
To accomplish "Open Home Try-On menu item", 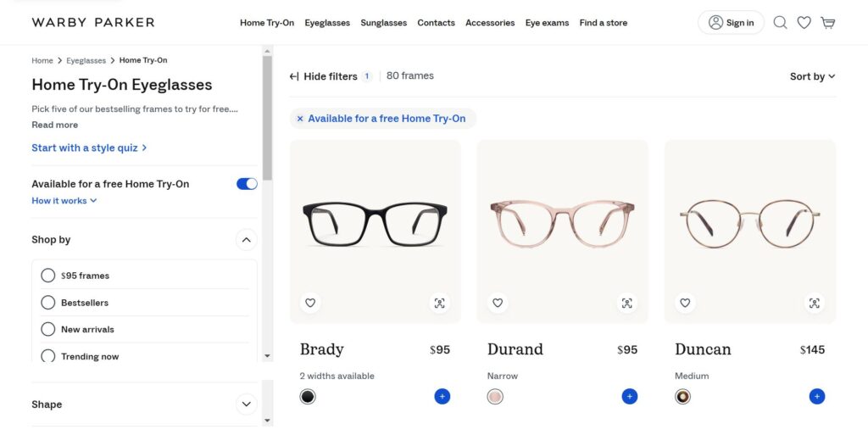I will (267, 23).
